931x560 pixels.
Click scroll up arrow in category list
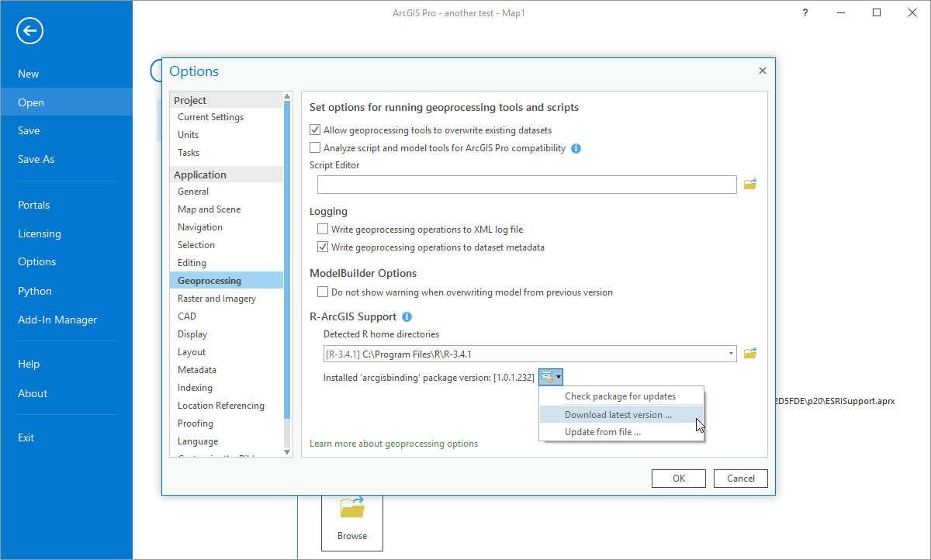pyautogui.click(x=288, y=96)
